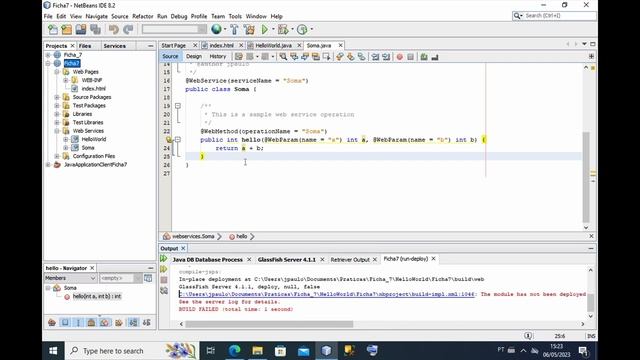Open the Run Project dropdown arrow
Viewport: 640px width, 360px height.
(273, 29)
